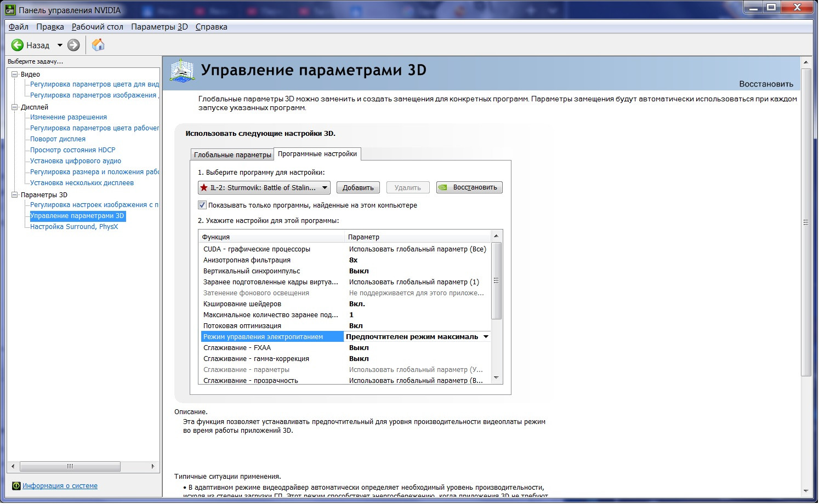The width and height of the screenshot is (819, 504).
Task: Collapse the Видео tree node
Action: (x=15, y=74)
